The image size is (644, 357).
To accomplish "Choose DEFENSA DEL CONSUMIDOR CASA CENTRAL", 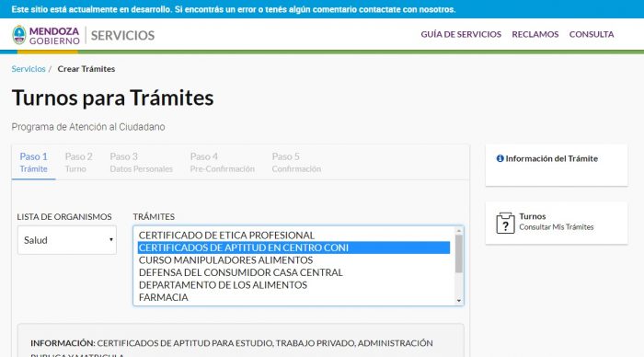I will (x=294, y=272).
